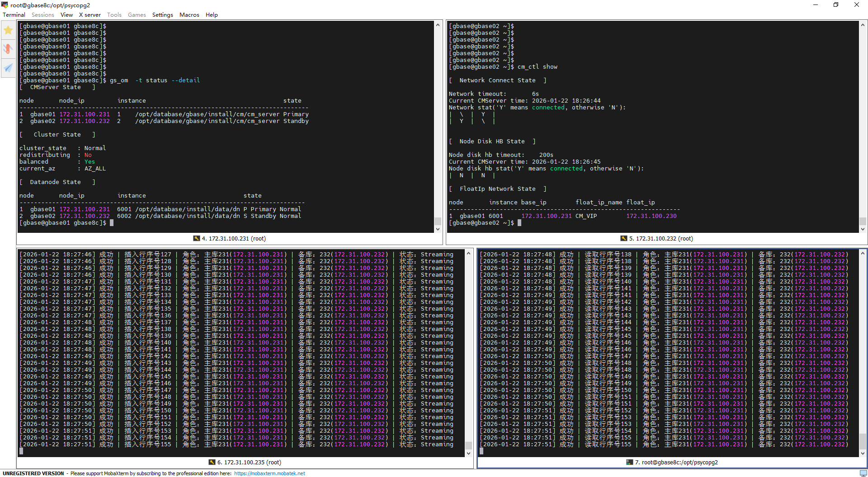Open the Help menu

212,15
